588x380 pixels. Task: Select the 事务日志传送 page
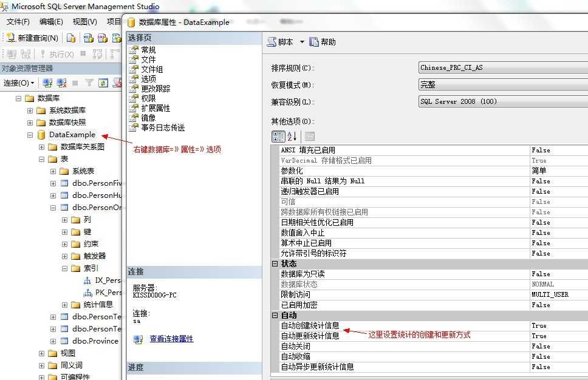coord(163,128)
